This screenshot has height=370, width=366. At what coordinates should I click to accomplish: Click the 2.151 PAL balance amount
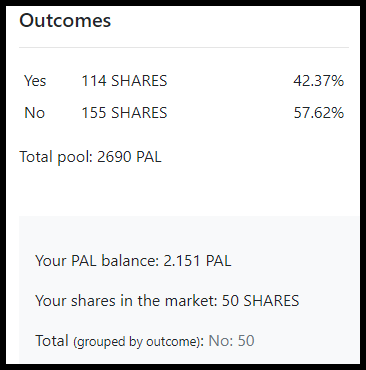(197, 260)
